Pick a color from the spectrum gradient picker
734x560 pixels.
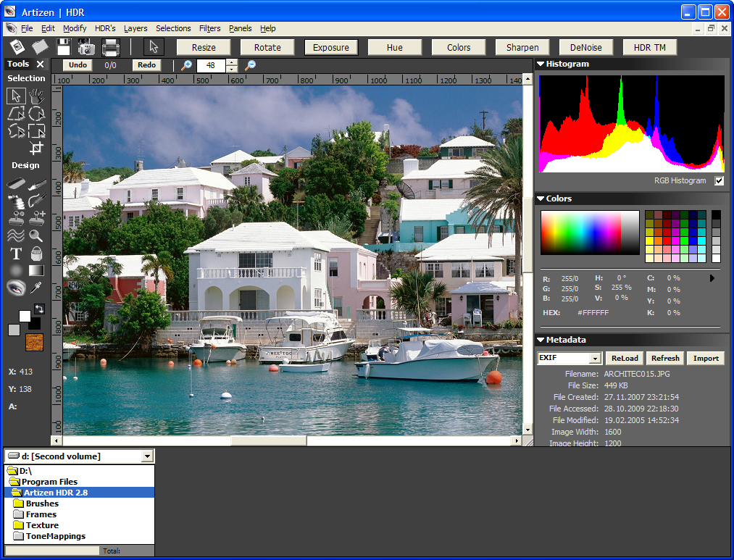(x=590, y=233)
